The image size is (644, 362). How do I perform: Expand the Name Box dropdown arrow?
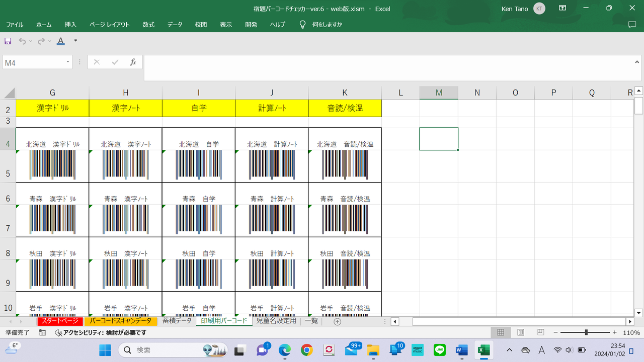[x=68, y=62]
